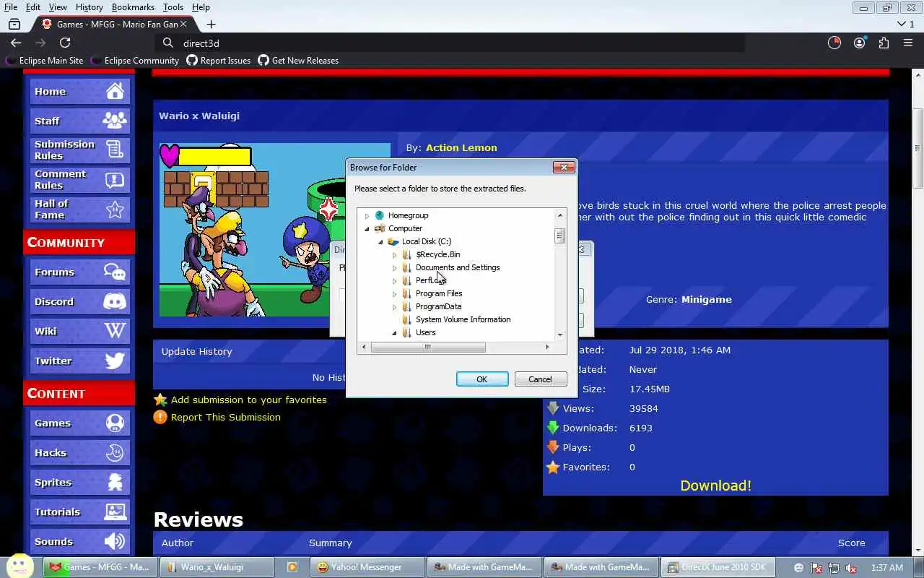Browse the Tutorials content section
Screen dimensions: 924x578
coord(79,512)
